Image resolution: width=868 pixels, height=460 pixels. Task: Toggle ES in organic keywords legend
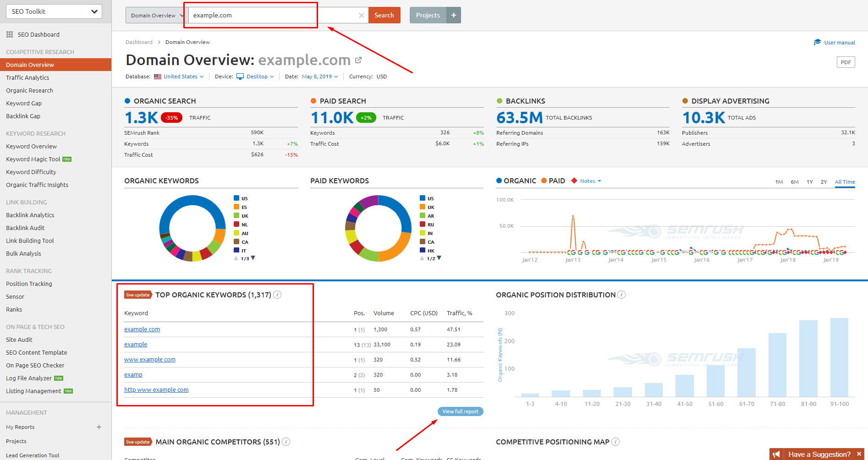(x=241, y=207)
